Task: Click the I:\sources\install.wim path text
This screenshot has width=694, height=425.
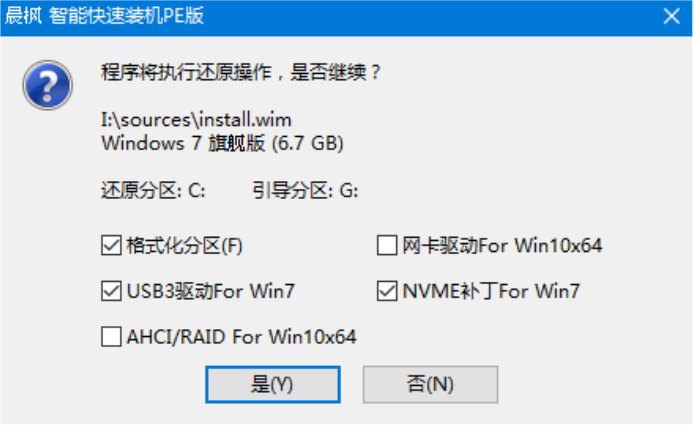Action: (197, 120)
